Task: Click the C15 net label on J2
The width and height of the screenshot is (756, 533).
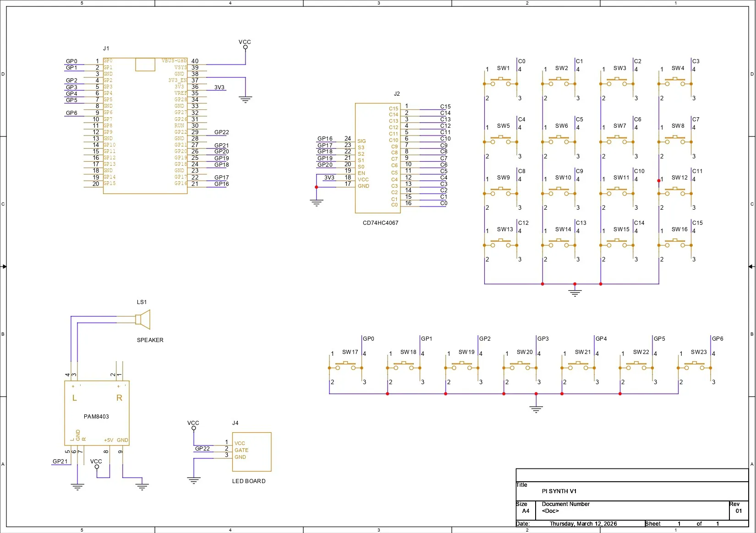Action: click(445, 106)
